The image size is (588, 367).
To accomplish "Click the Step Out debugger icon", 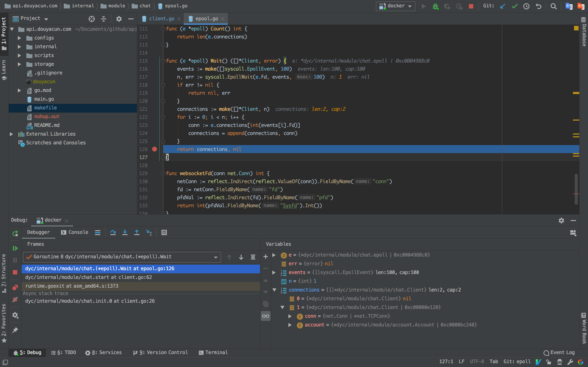I will click(x=137, y=232).
